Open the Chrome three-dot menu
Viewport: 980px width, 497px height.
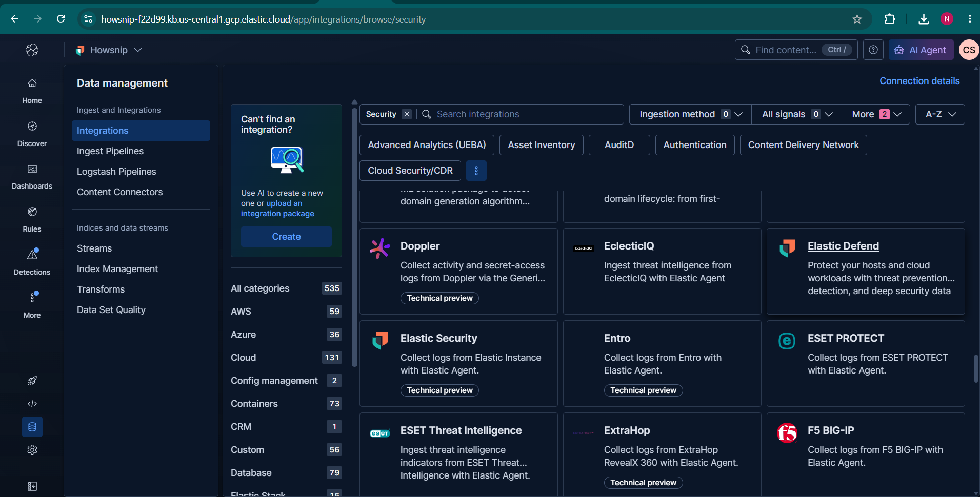click(x=970, y=19)
